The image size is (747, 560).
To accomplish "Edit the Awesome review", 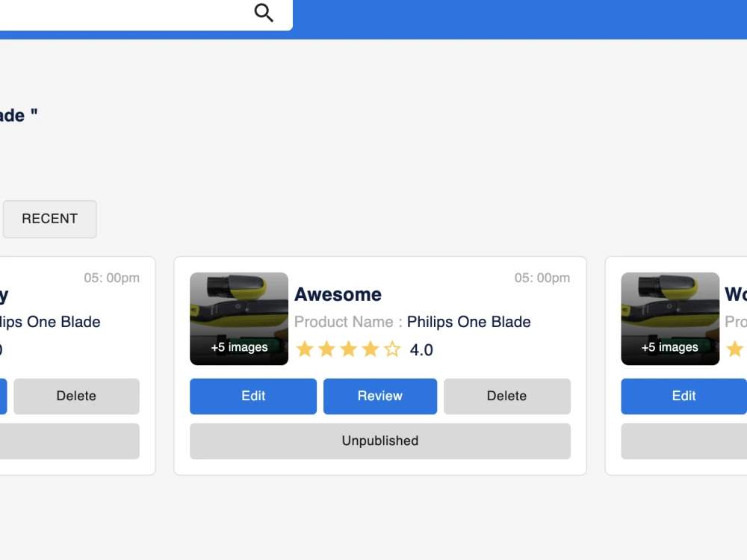I will [x=253, y=396].
